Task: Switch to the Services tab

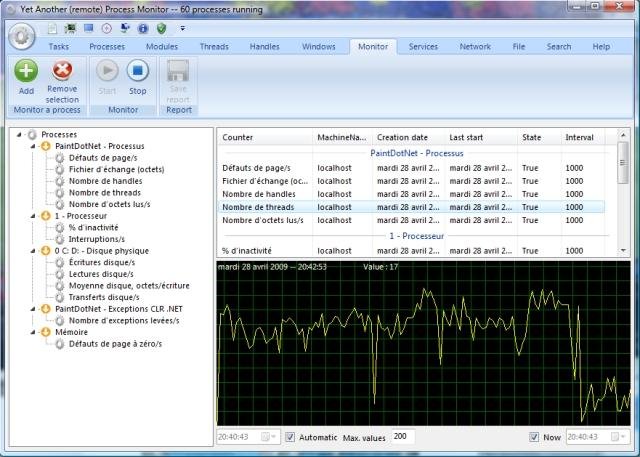Action: [x=423, y=47]
